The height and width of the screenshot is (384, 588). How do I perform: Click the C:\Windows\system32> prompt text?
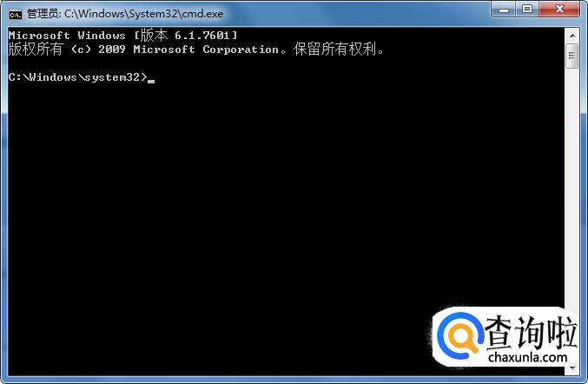pos(77,76)
